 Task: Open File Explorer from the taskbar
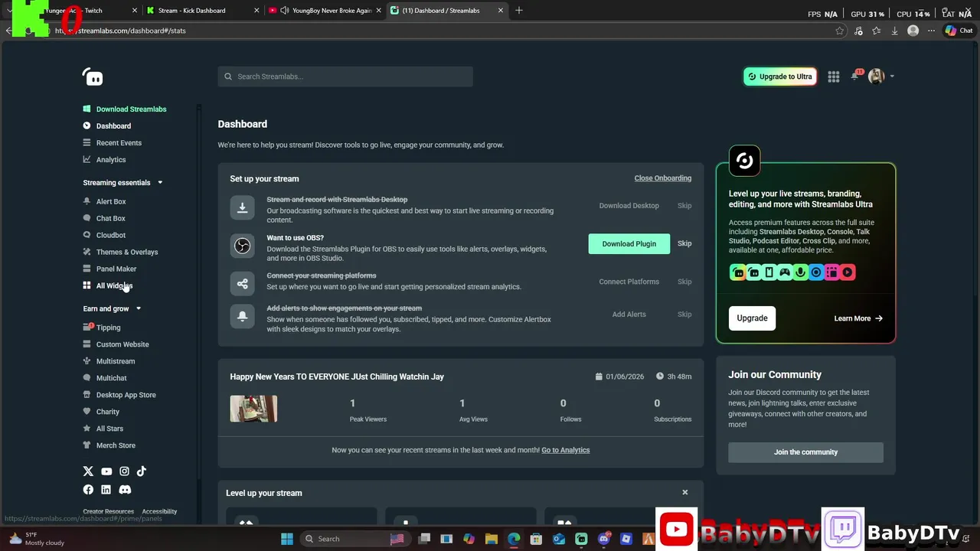[492, 539]
